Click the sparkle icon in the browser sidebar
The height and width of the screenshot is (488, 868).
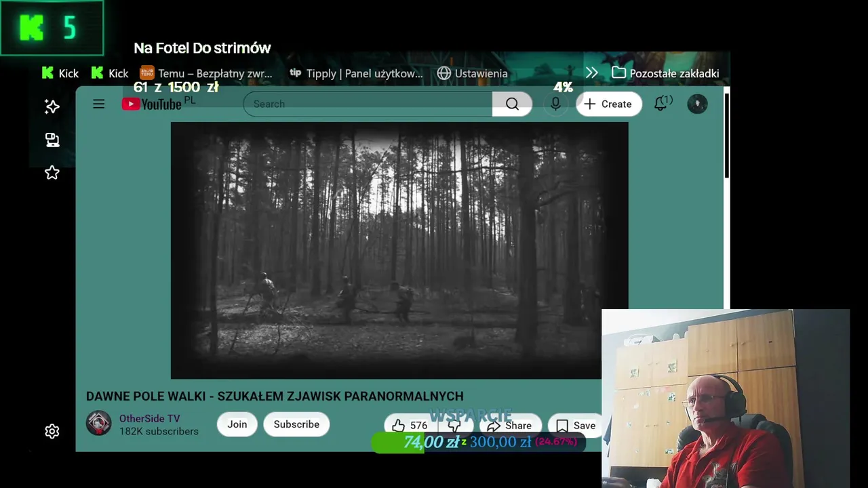(x=52, y=106)
